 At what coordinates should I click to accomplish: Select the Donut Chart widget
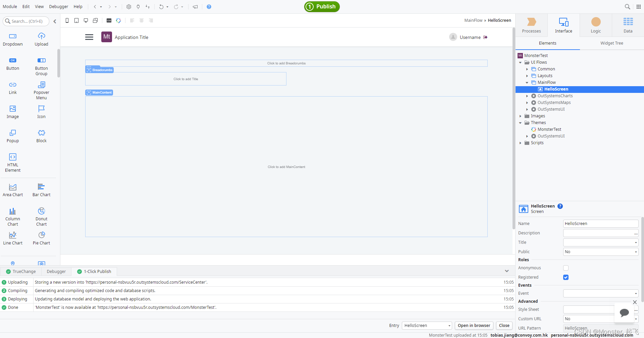click(42, 217)
